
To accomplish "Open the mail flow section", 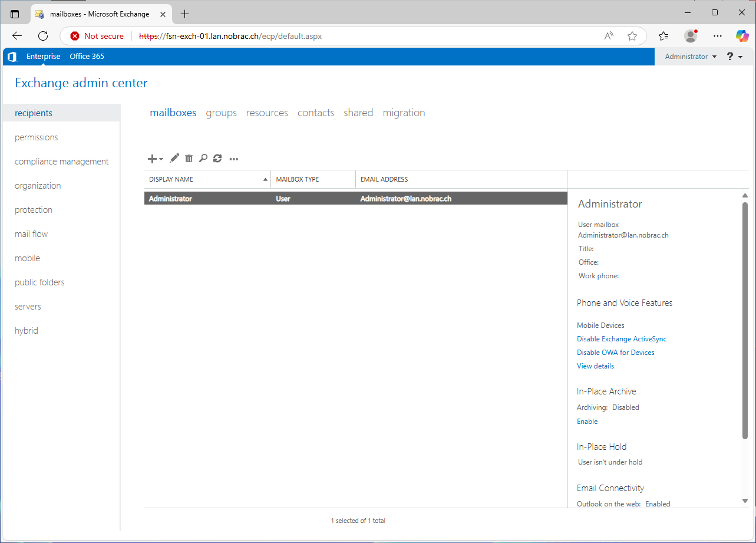I will [31, 234].
